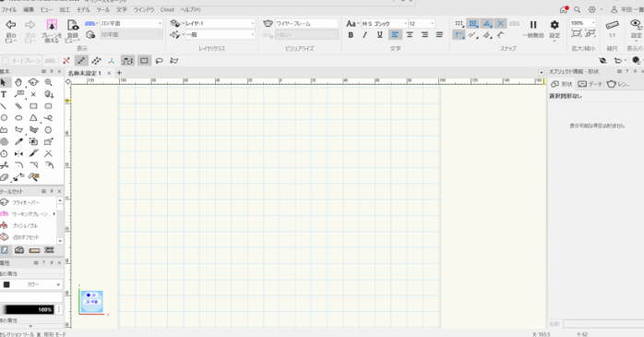Click the 100% opacity slider bar
The height and width of the screenshot is (337, 644).
(x=29, y=309)
